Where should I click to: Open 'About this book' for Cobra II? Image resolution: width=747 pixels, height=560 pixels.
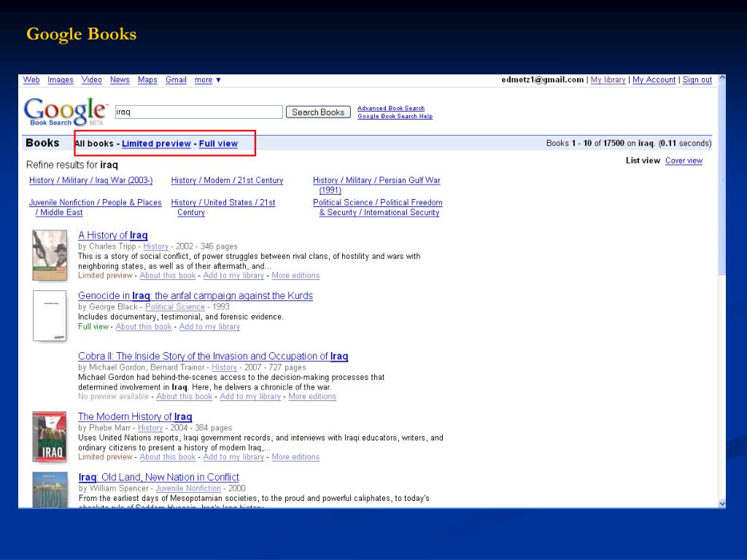pos(185,397)
